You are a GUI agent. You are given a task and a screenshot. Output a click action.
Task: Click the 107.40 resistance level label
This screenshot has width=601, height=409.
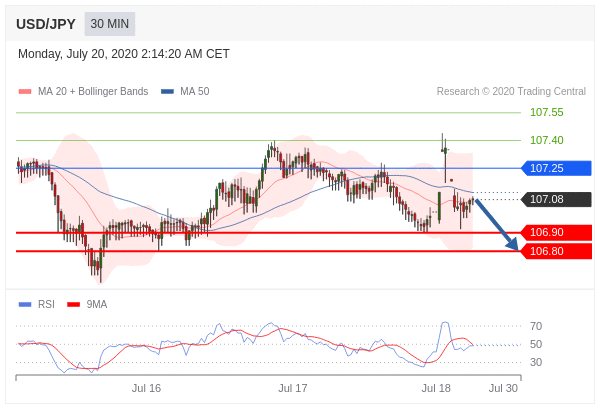click(x=547, y=140)
